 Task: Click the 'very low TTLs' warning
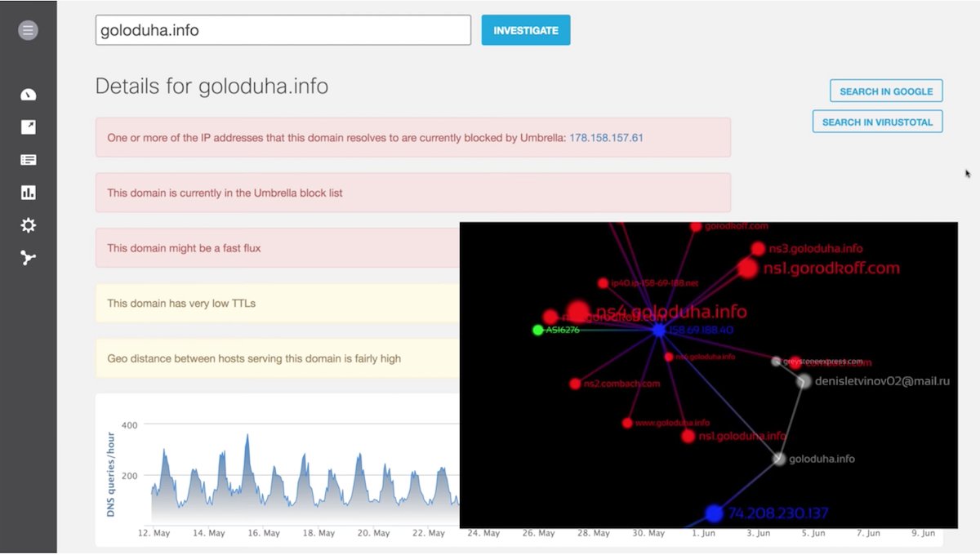point(278,303)
